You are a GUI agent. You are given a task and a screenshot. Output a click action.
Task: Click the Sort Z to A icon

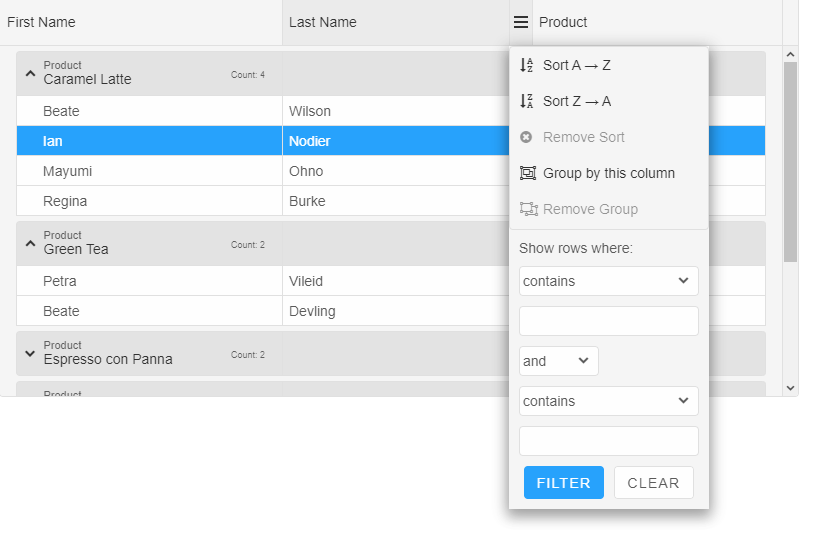[527, 101]
